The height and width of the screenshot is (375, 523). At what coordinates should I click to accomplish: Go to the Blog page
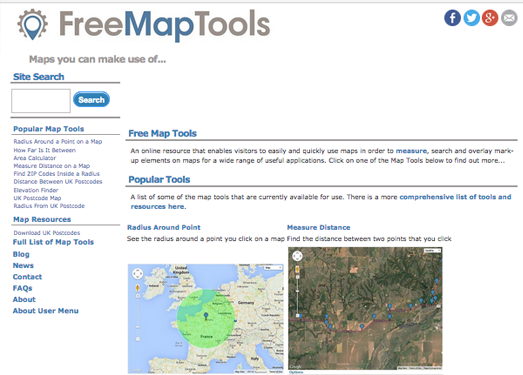(21, 254)
